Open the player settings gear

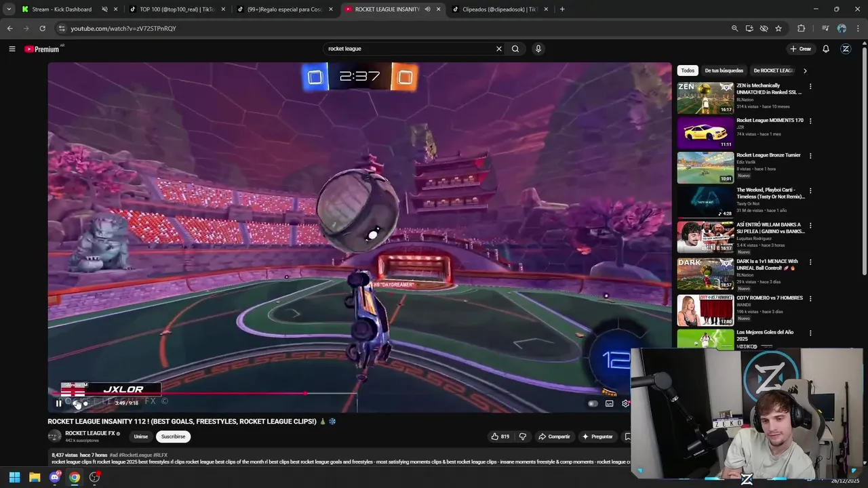coord(625,403)
